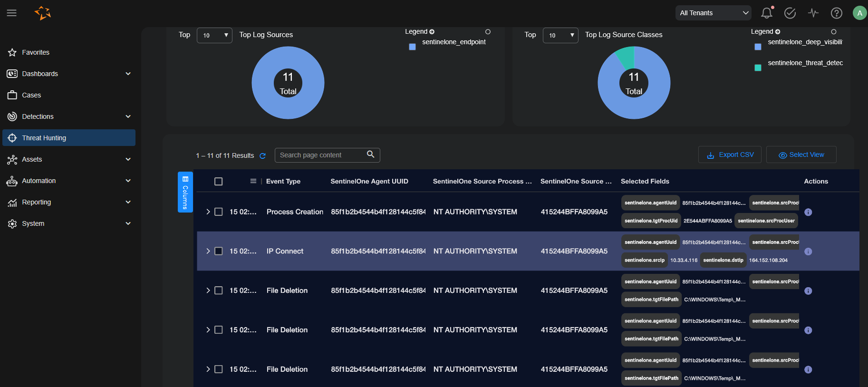Open Top Log Sources count dropdown

214,35
